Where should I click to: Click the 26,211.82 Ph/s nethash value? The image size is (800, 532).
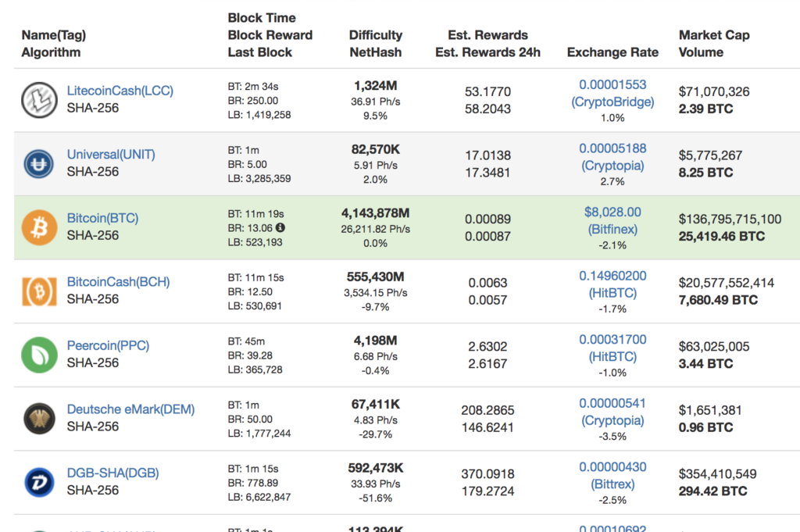pyautogui.click(x=376, y=229)
